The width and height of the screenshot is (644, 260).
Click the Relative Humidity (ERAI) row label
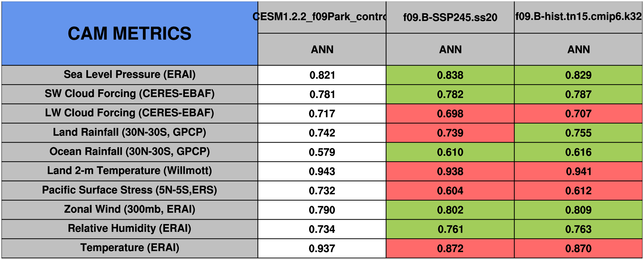[x=130, y=229]
